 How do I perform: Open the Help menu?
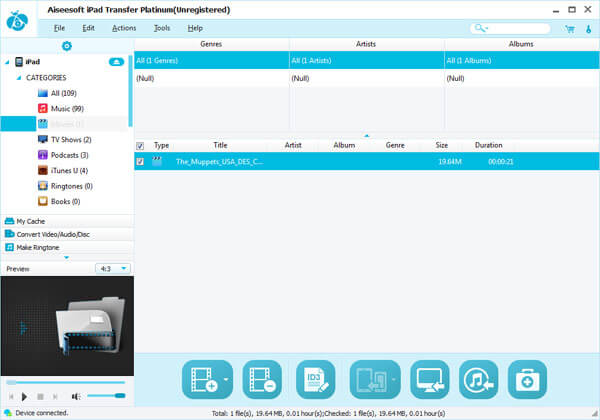pyautogui.click(x=195, y=28)
